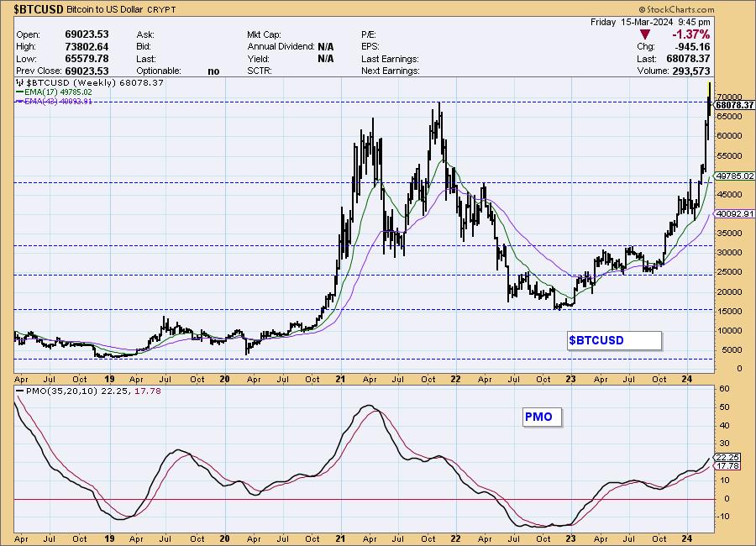756x546 pixels.
Task: Click the year 19 label under PMO panel
Action: (110, 538)
